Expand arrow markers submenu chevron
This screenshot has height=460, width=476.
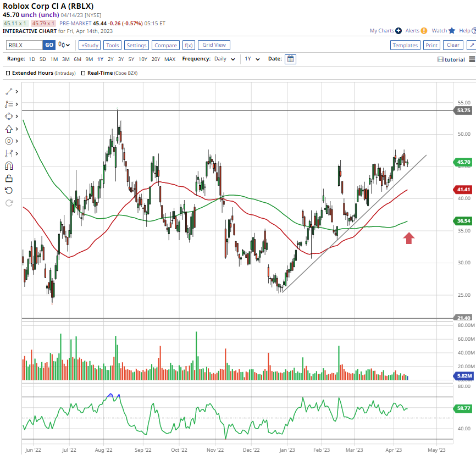(x=16, y=129)
